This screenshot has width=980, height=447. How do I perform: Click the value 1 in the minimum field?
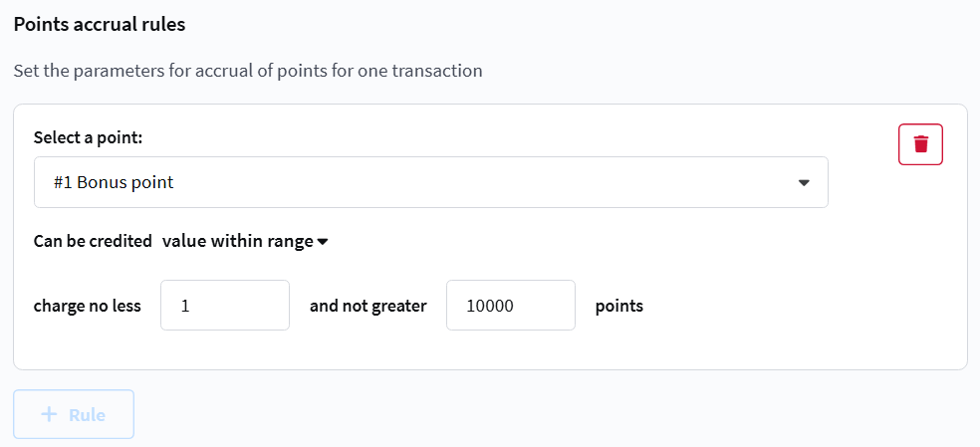click(x=185, y=307)
